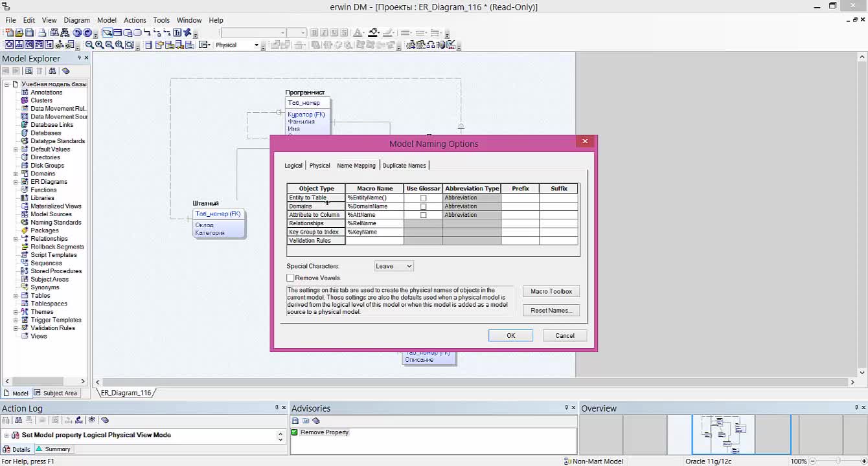This screenshot has width=868, height=466.
Task: Open the Special Characters Leave dropdown
Action: click(408, 266)
